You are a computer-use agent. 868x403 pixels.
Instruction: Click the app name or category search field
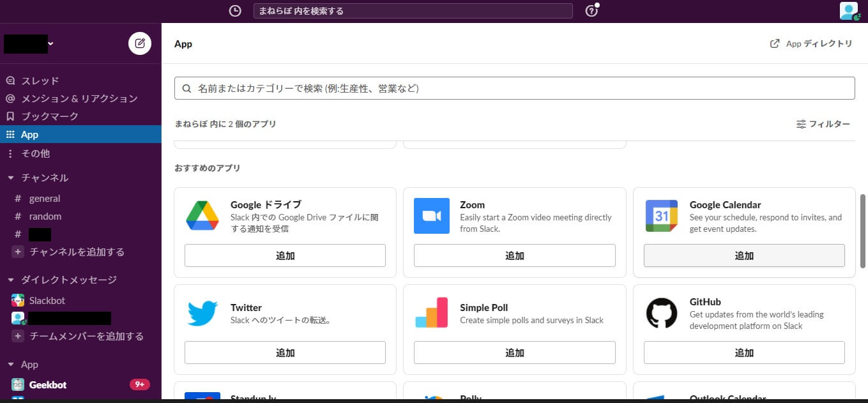[514, 88]
